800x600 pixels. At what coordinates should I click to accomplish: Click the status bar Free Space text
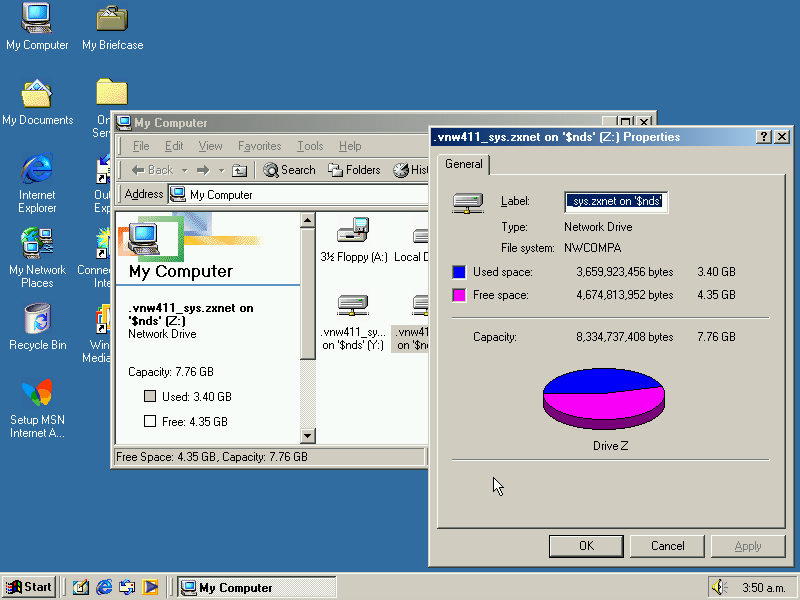click(x=212, y=457)
